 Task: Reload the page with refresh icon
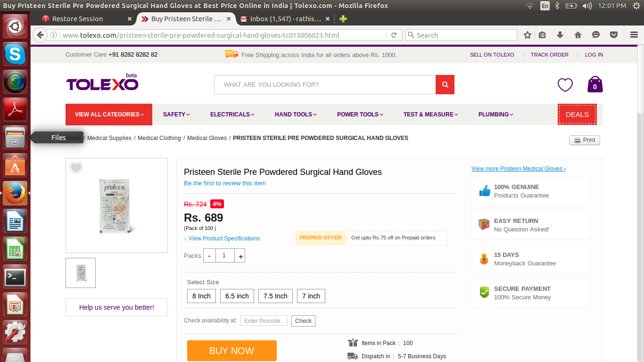pyautogui.click(x=394, y=35)
